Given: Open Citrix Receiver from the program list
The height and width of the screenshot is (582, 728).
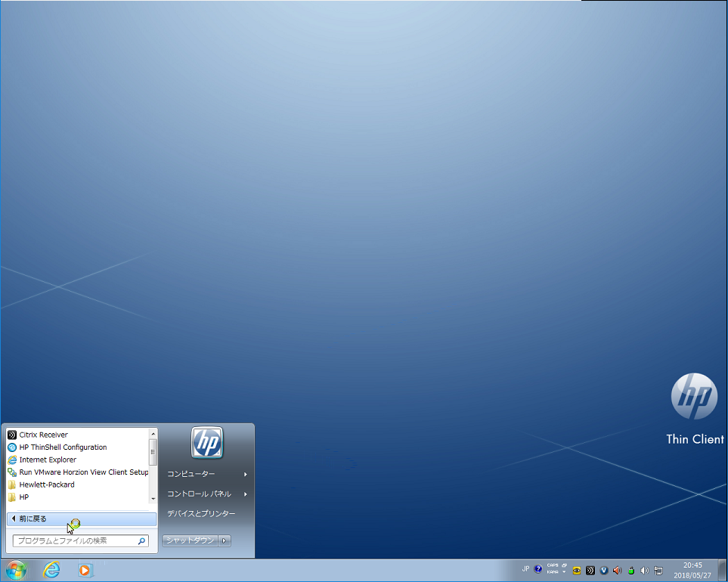Looking at the screenshot, I should 43,435.
